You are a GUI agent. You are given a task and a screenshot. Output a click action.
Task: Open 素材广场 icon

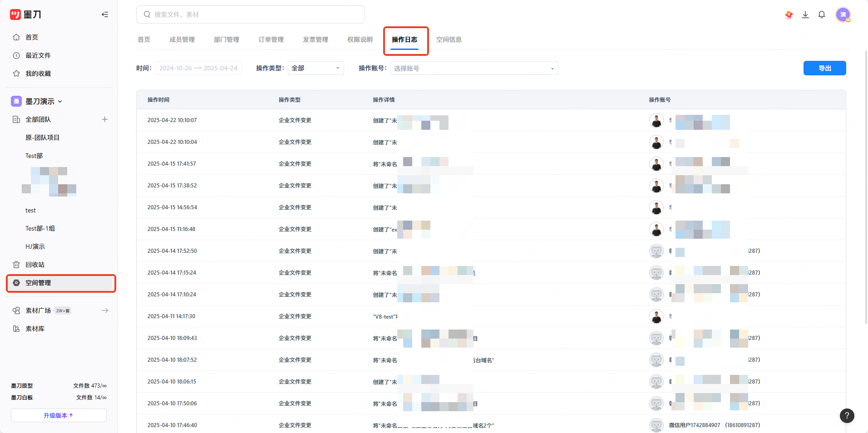click(x=16, y=310)
